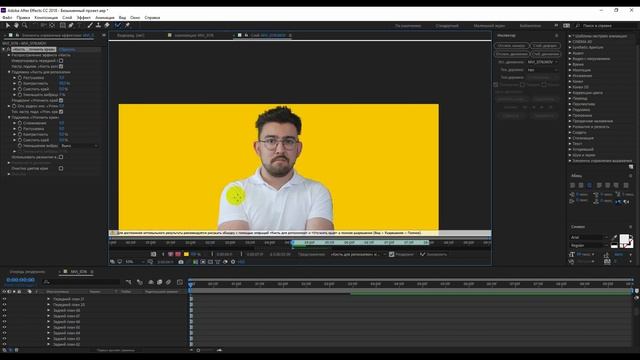Click the yellow overlay color swatch below viewer

point(186,254)
